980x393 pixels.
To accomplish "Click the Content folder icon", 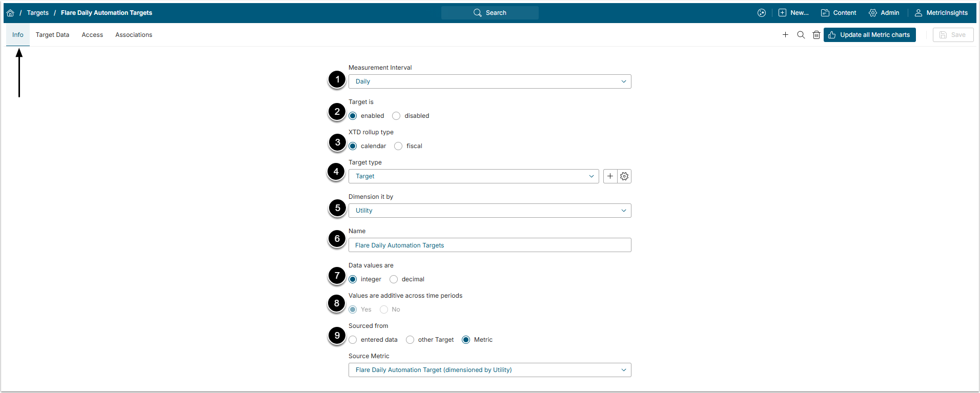I will pos(825,13).
